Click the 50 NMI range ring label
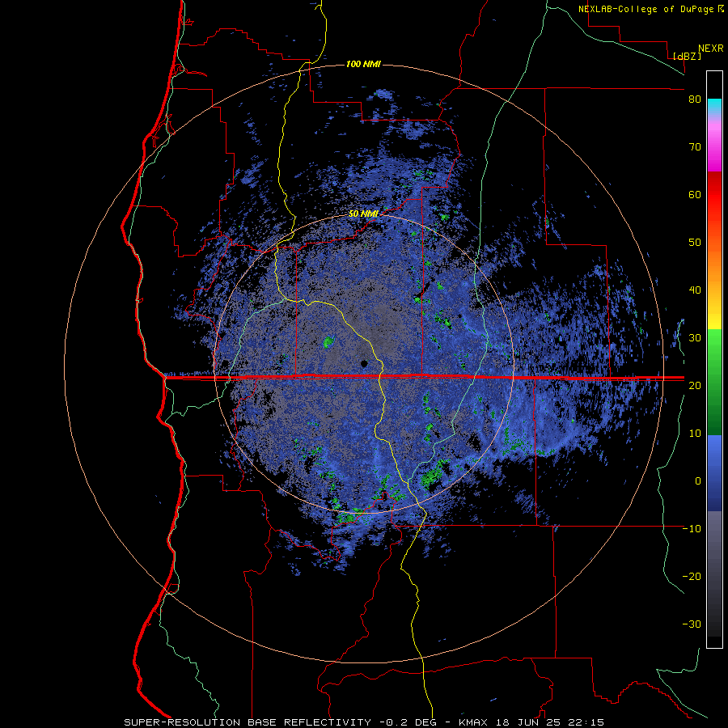The image size is (728, 728). click(363, 214)
